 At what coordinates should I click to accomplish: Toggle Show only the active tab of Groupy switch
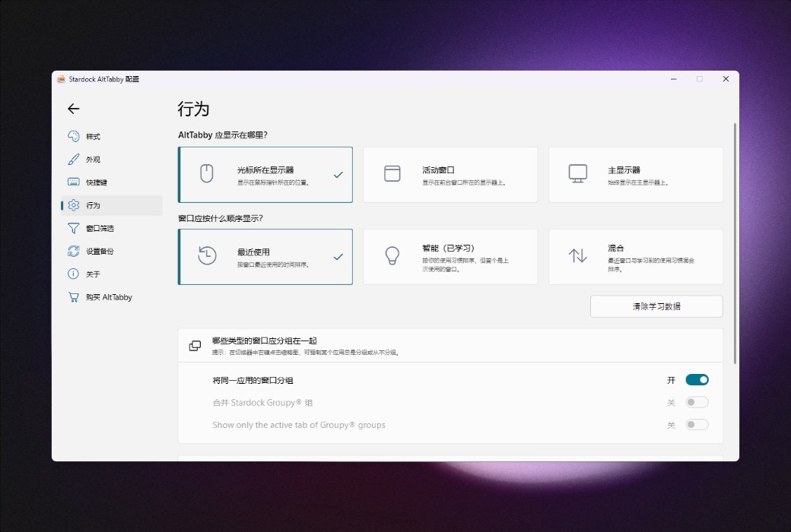tap(697, 425)
